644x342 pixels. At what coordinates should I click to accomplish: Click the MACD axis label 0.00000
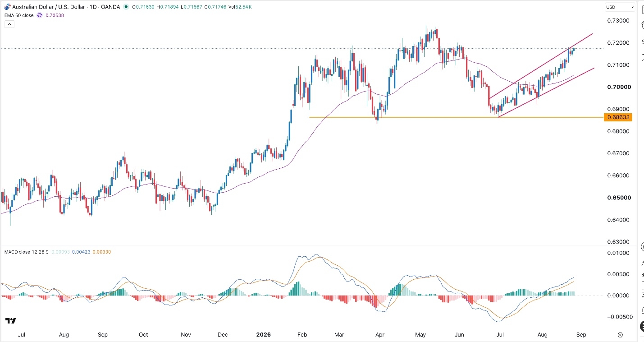(618, 296)
